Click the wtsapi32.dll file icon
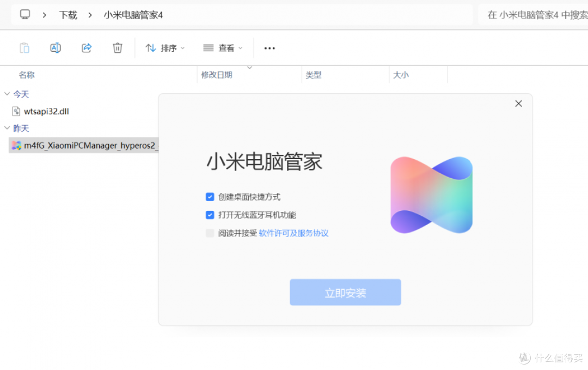 pos(16,112)
